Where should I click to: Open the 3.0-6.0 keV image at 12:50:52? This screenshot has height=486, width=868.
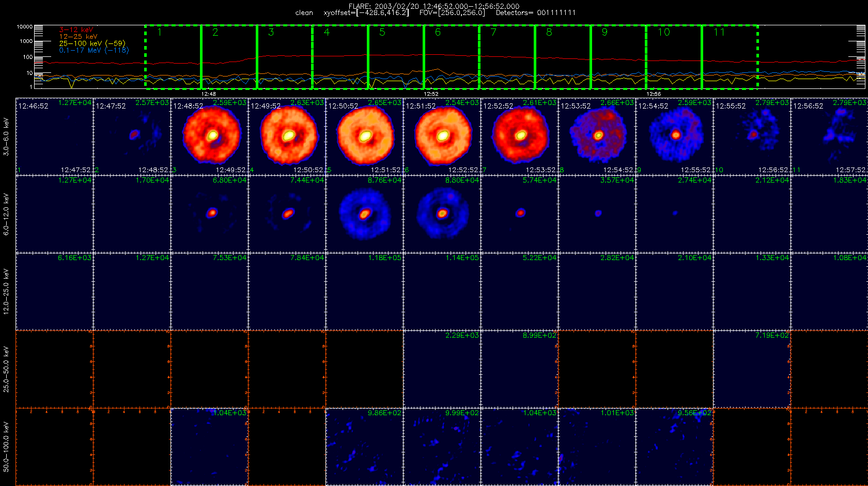point(365,136)
